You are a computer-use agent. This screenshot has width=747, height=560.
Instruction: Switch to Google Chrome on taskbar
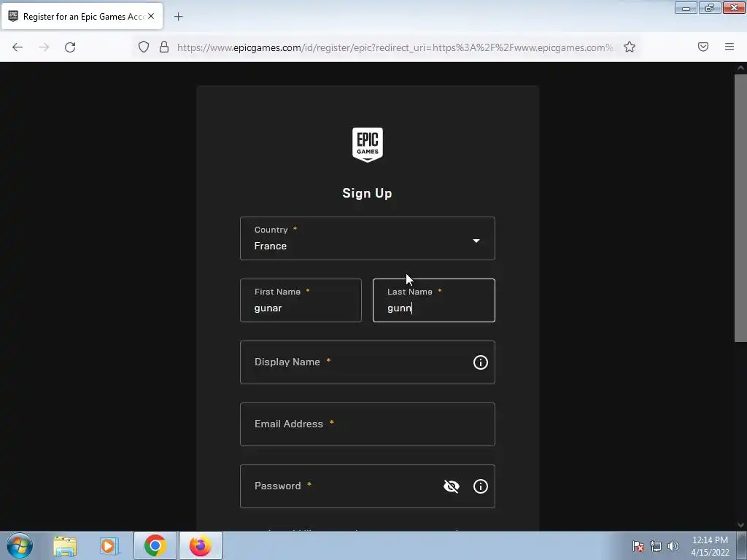[155, 545]
